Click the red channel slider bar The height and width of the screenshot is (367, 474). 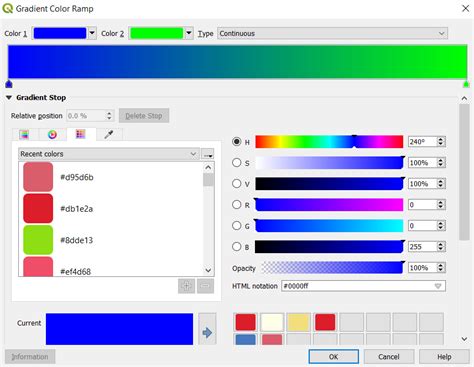tap(329, 205)
